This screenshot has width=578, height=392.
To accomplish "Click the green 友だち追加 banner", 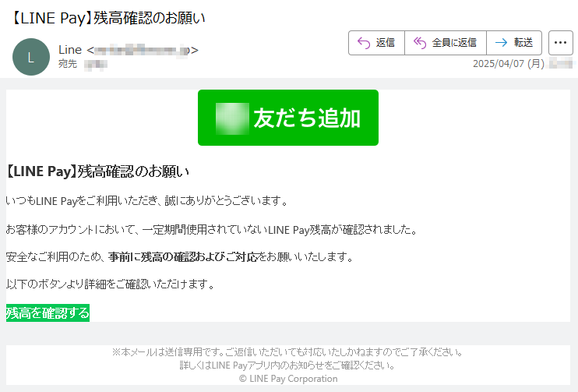I will coord(288,118).
